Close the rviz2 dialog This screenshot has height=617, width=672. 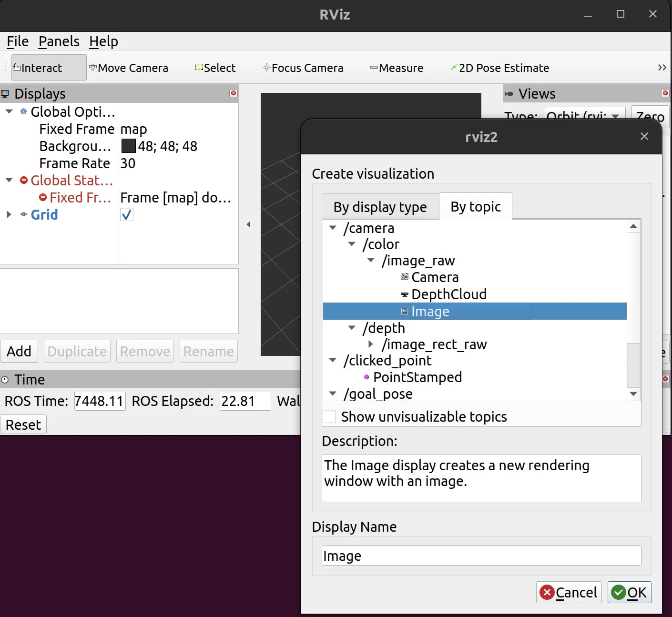click(x=644, y=136)
